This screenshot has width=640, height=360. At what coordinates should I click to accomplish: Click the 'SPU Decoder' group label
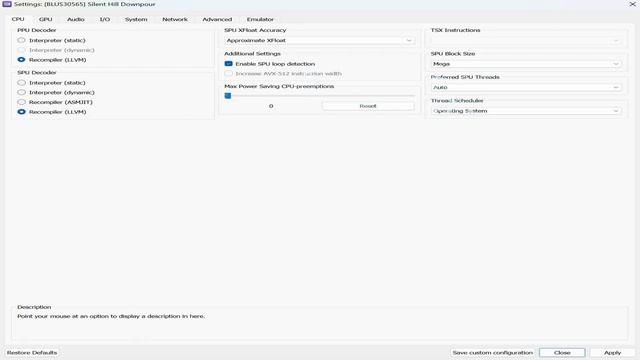[x=37, y=73]
